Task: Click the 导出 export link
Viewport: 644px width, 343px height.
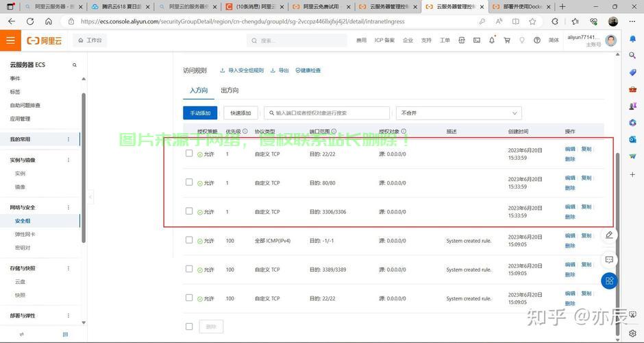Action: point(280,71)
